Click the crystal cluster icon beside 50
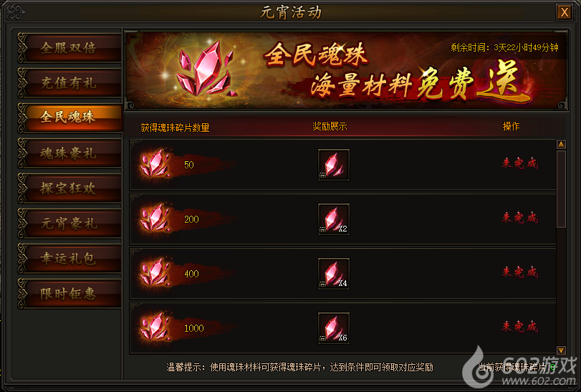 click(155, 163)
